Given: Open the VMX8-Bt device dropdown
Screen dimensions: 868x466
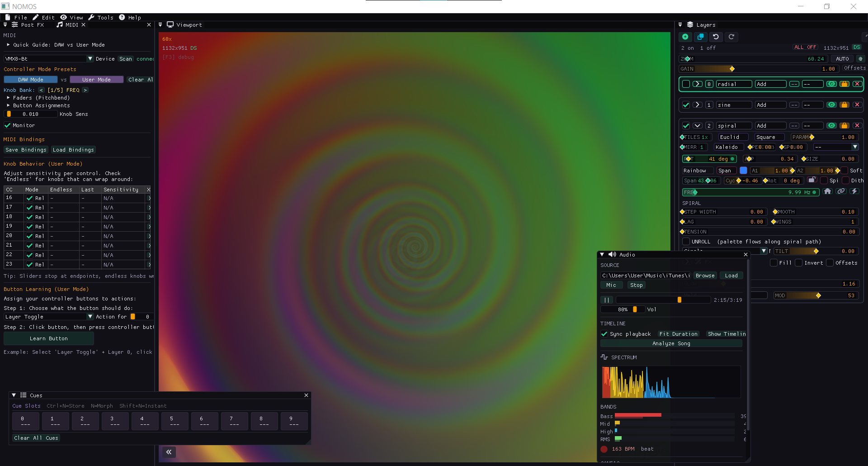Looking at the screenshot, I should click(90, 58).
